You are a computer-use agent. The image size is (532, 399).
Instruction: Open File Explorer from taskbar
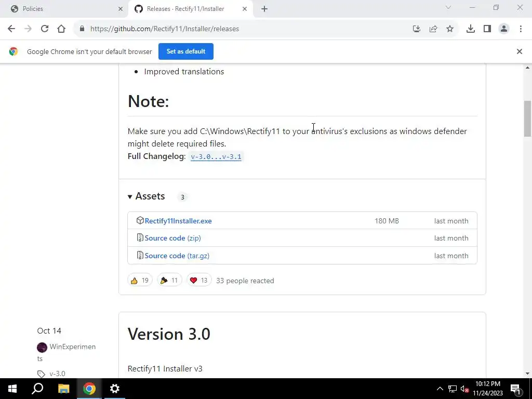[x=63, y=389]
